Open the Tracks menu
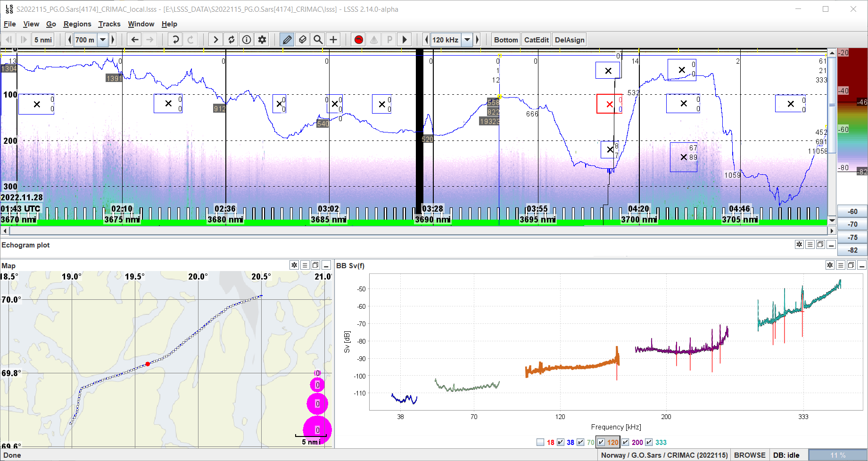Image resolution: width=868 pixels, height=461 pixels. (109, 24)
